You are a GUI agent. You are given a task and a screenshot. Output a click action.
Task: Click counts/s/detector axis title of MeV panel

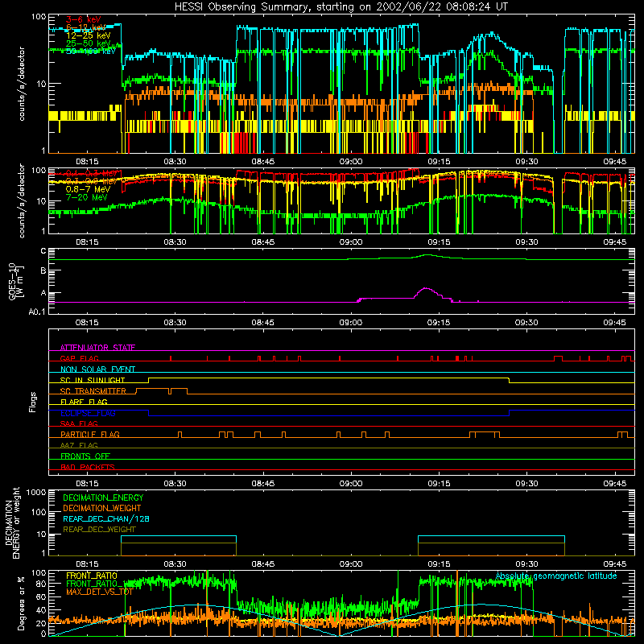pos(22,200)
